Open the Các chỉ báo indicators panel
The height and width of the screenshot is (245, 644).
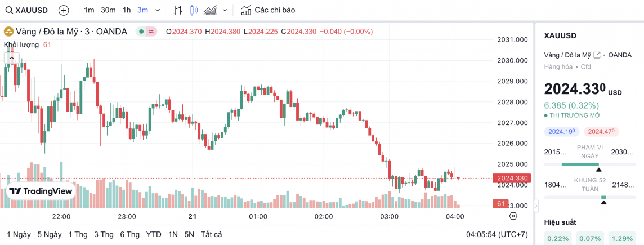pos(268,10)
